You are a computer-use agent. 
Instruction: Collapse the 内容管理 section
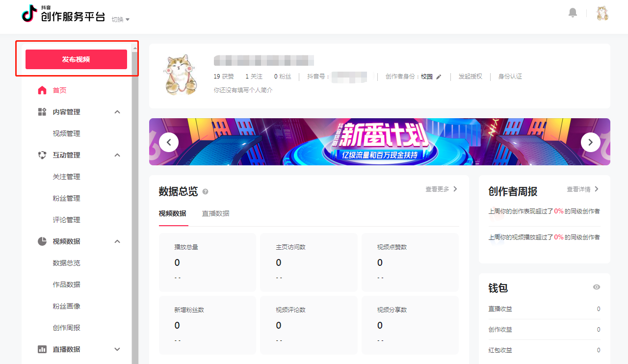[x=117, y=112]
